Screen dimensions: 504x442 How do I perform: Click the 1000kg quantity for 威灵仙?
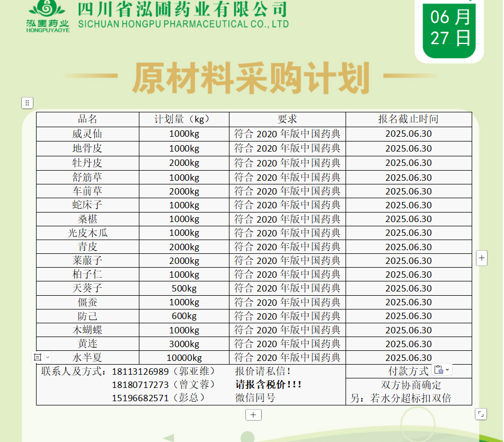point(184,134)
